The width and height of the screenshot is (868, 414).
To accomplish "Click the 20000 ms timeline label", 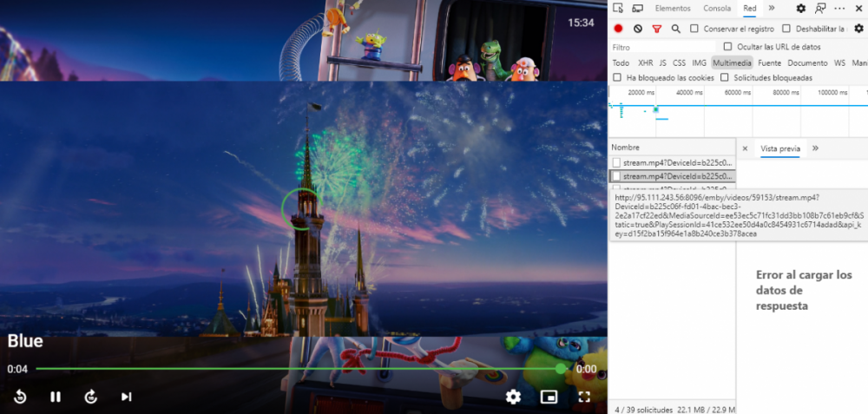I will (641, 92).
